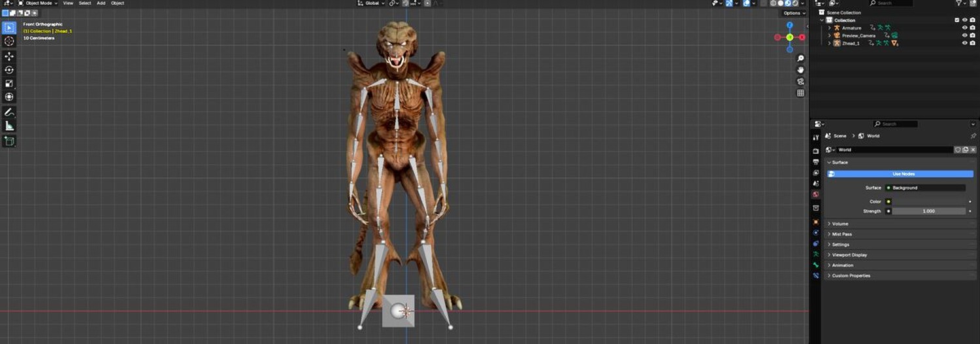Open the World properties tab
Screen dimensions: 980x344
tap(815, 195)
